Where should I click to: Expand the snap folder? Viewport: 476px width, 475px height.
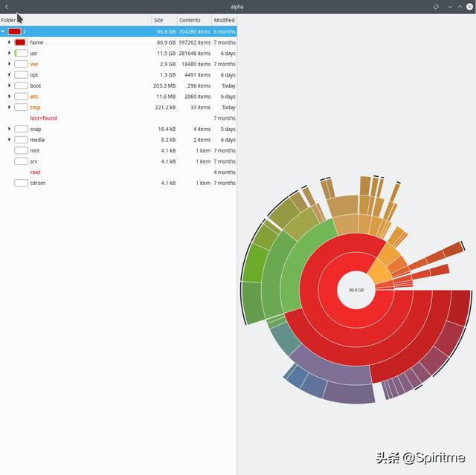point(9,129)
